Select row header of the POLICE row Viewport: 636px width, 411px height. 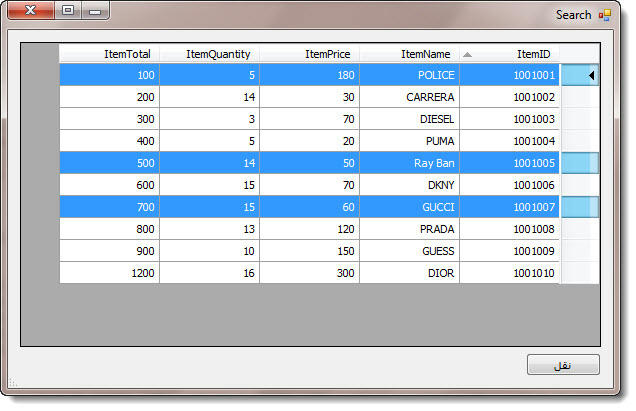pyautogui.click(x=579, y=75)
